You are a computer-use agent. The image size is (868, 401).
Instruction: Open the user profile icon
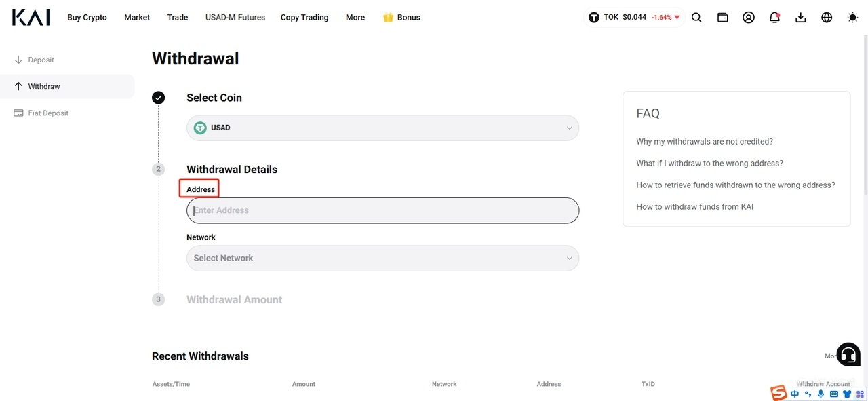point(749,18)
